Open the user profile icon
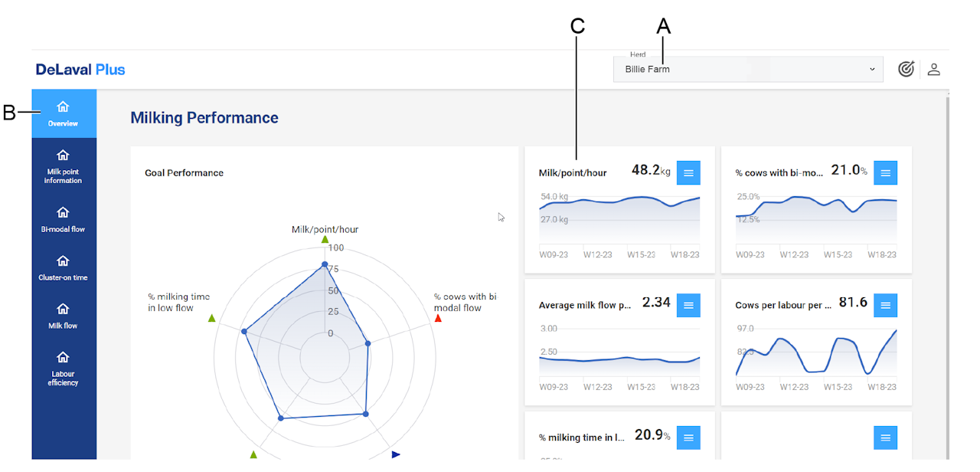980x472 pixels. coord(933,69)
